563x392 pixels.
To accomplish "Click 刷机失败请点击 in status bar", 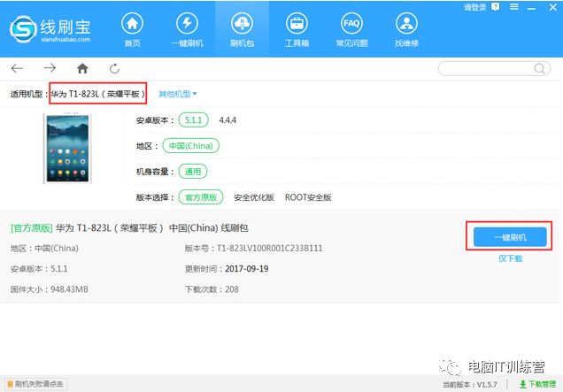I will tap(35, 384).
